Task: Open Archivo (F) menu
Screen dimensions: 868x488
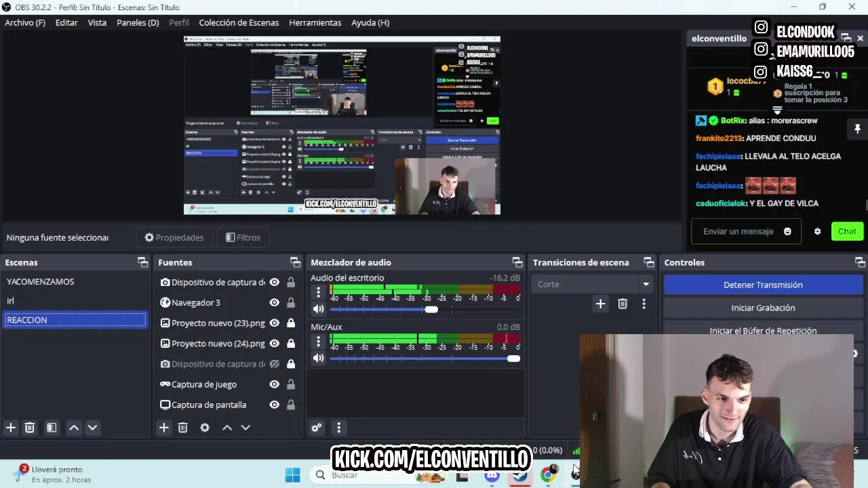Action: click(x=25, y=22)
